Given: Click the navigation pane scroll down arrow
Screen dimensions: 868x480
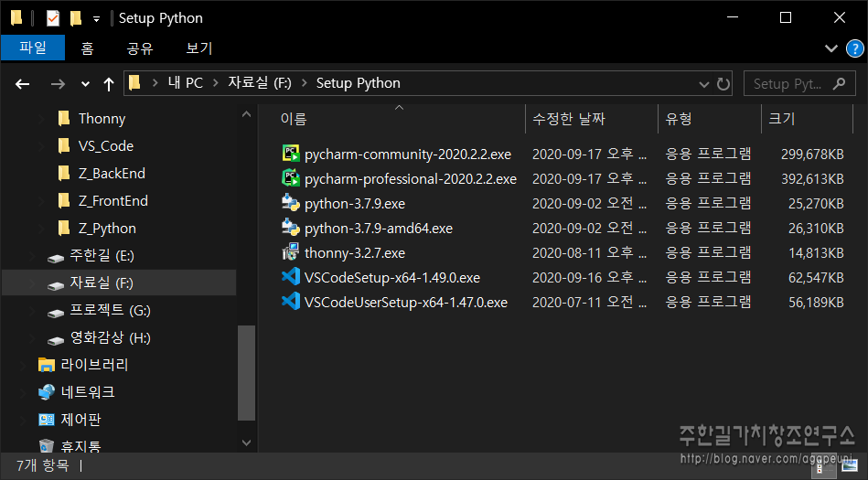Looking at the screenshot, I should point(246,443).
